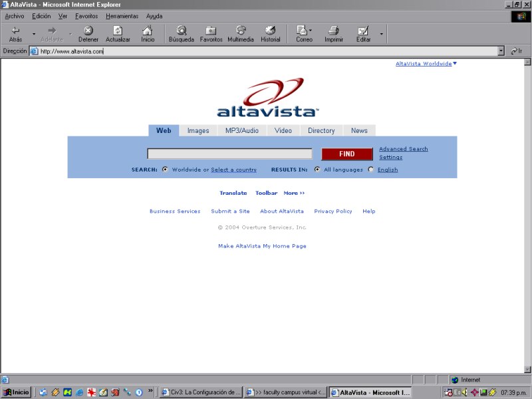The height and width of the screenshot is (399, 532).
Task: Choose the English results radio button
Action: click(371, 170)
